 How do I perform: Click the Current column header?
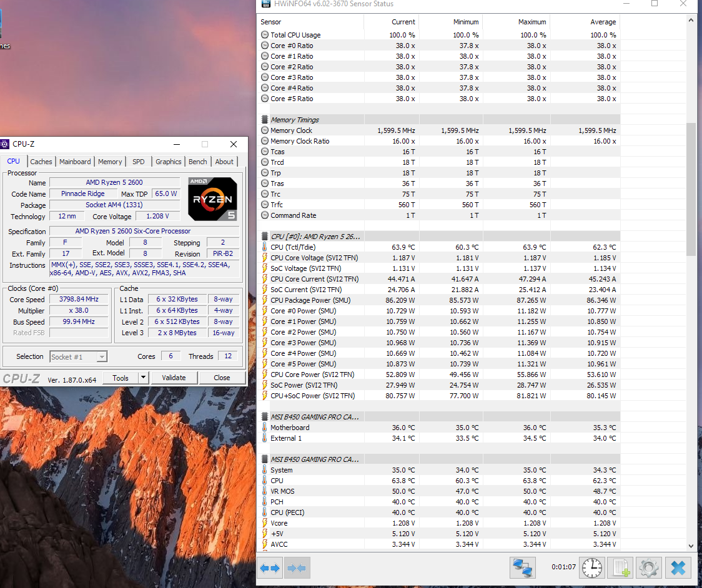pyautogui.click(x=392, y=22)
